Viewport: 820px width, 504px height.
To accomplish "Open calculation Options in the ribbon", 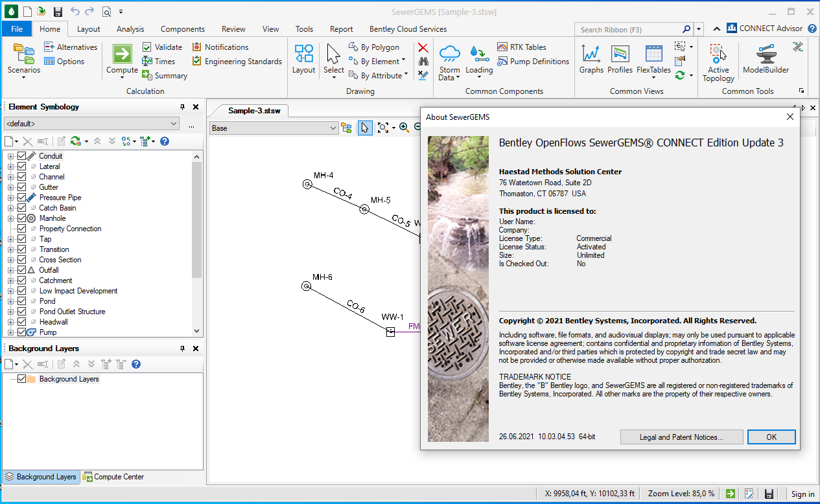I will coord(64,62).
